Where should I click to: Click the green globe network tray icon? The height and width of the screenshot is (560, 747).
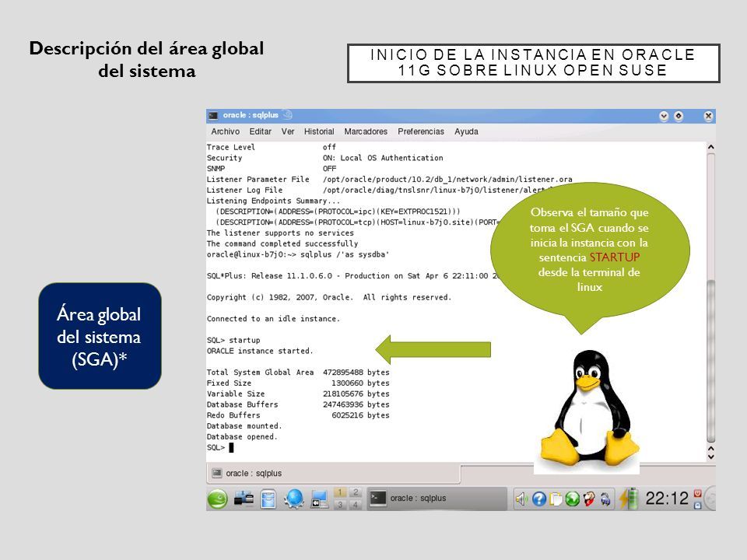pyautogui.click(x=572, y=499)
